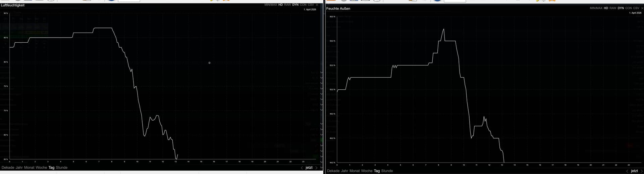644x174 pixels.
Task: Jump to jetzt in Feuchte Außen chart
Action: click(634, 171)
